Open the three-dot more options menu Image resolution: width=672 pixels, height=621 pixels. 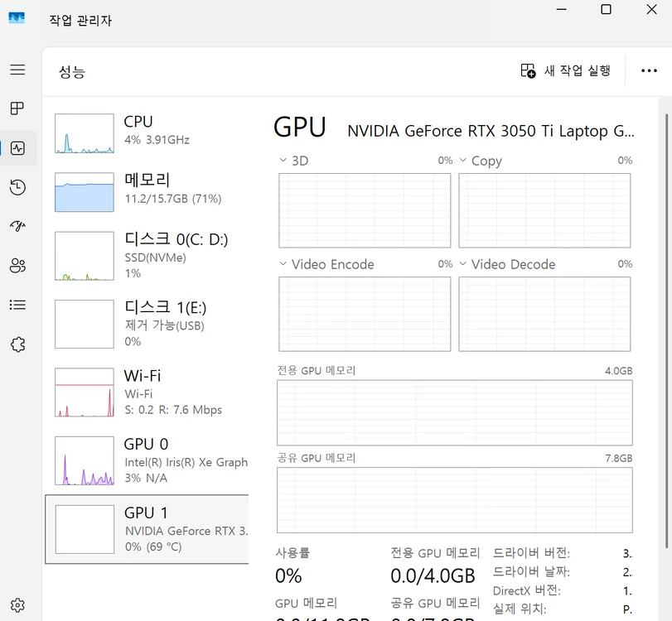coord(649,70)
